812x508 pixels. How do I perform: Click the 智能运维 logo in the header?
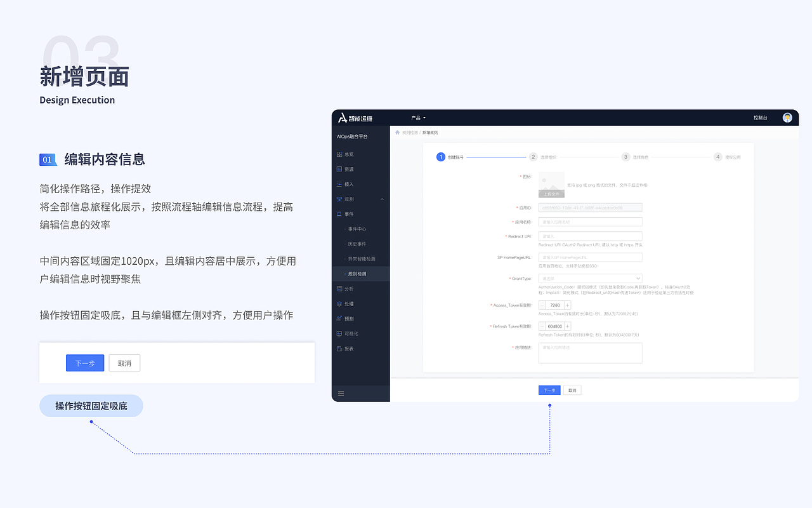(x=355, y=118)
